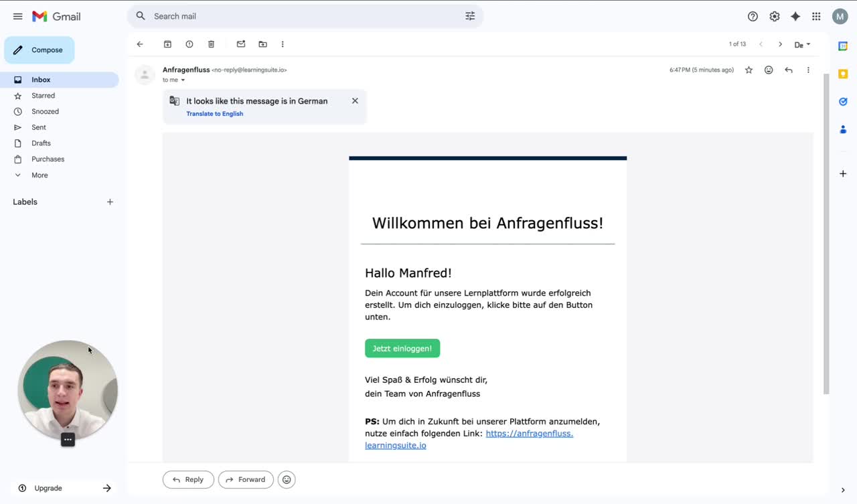Add emoji reaction beside Forward
857x504 pixels.
pos(287,479)
